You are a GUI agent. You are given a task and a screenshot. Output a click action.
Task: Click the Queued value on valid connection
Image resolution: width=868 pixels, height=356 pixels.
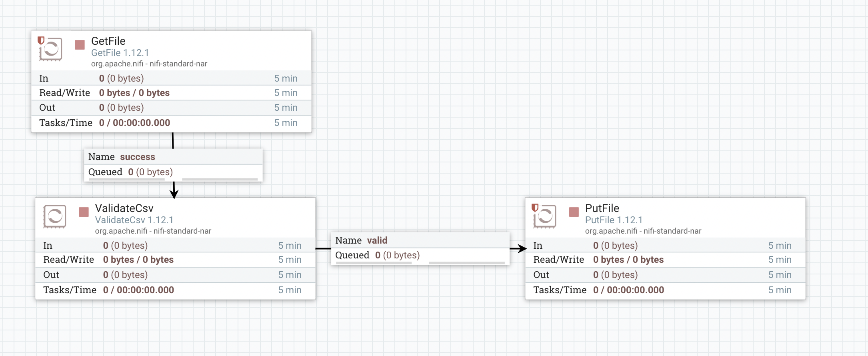[x=398, y=255]
